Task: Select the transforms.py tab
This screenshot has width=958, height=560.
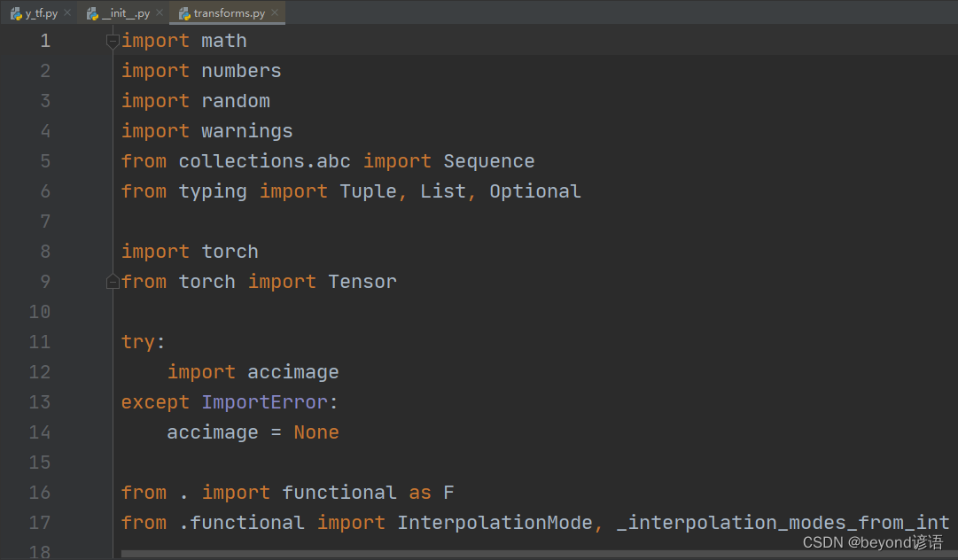Action: [229, 13]
